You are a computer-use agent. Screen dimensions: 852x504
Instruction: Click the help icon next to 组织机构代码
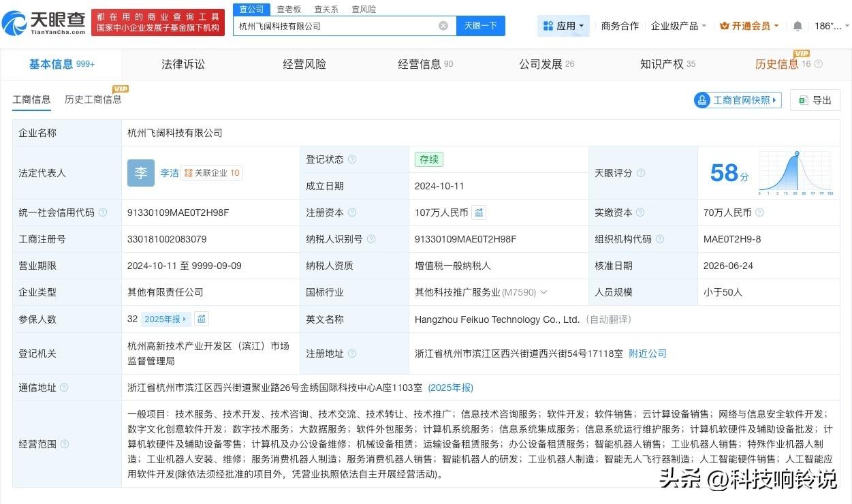660,239
